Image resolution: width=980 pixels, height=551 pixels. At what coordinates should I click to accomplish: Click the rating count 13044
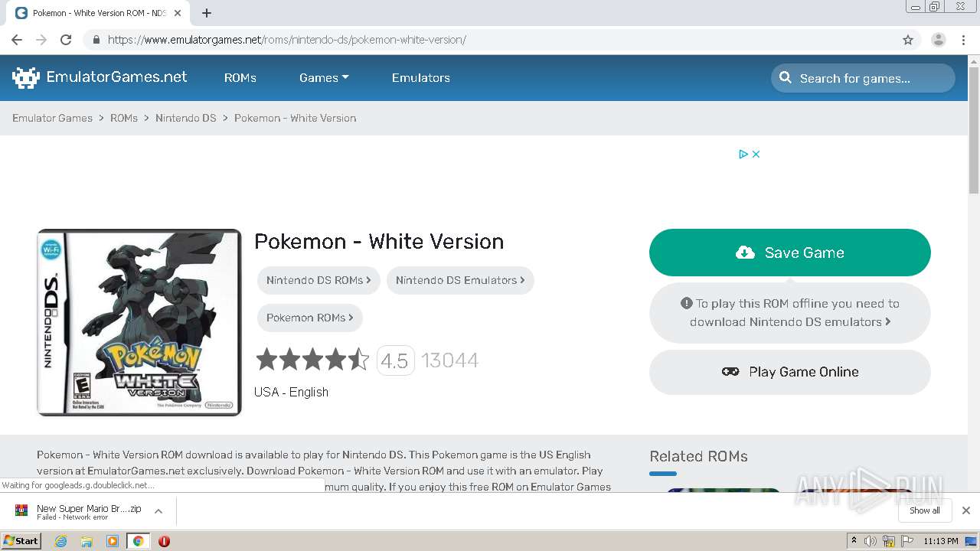click(x=449, y=360)
